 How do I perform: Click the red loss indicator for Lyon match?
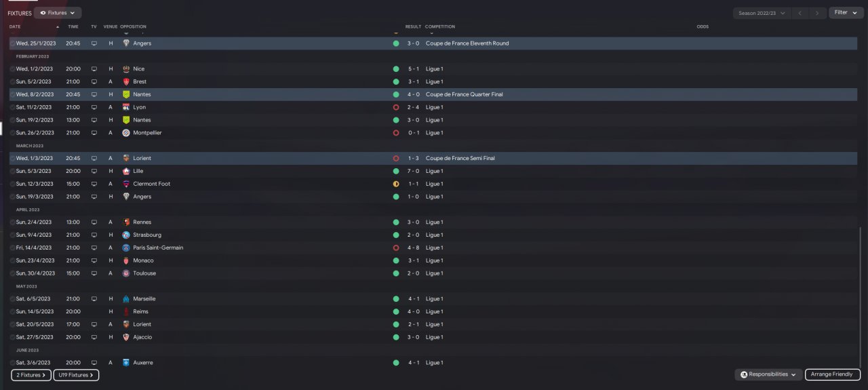[x=396, y=107]
